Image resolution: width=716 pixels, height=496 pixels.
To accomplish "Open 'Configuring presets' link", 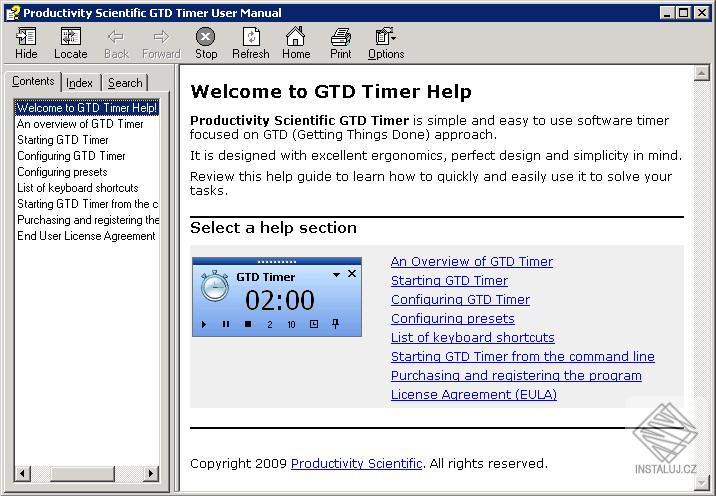I will (x=453, y=318).
